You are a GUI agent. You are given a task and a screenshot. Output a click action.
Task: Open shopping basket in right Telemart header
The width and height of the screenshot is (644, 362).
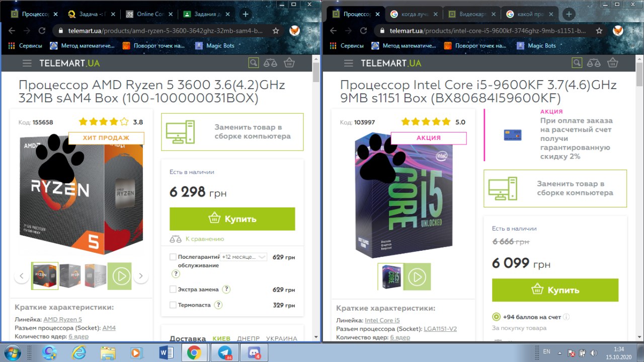[612, 63]
